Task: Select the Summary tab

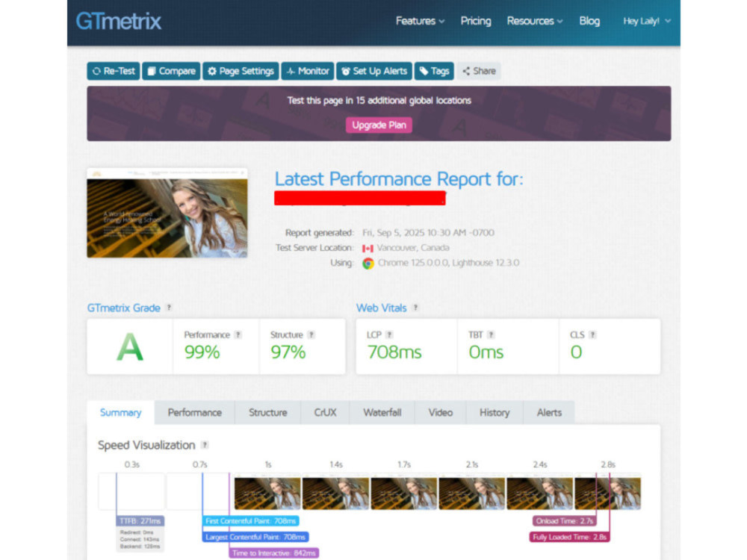Action: [120, 412]
